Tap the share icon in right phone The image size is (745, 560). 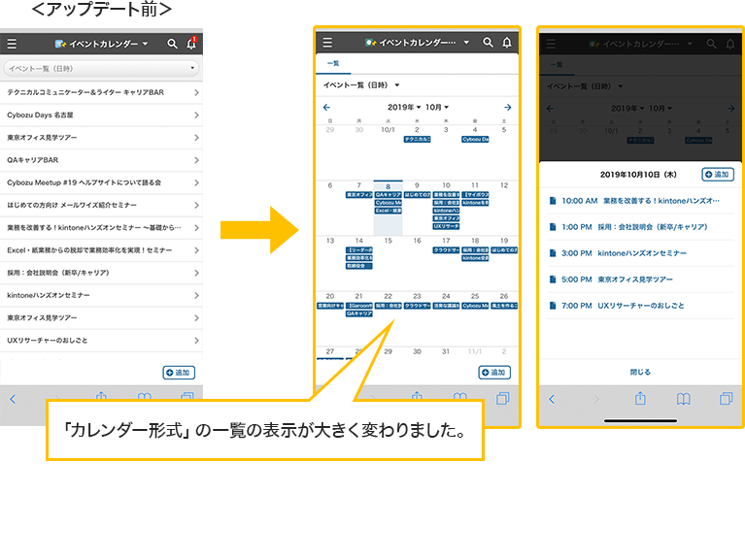coord(640,398)
